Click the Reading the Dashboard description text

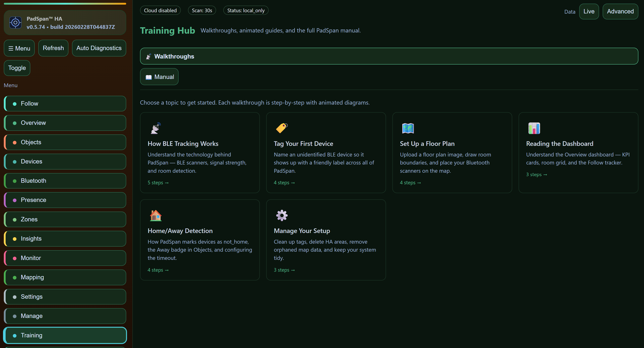tap(578, 159)
